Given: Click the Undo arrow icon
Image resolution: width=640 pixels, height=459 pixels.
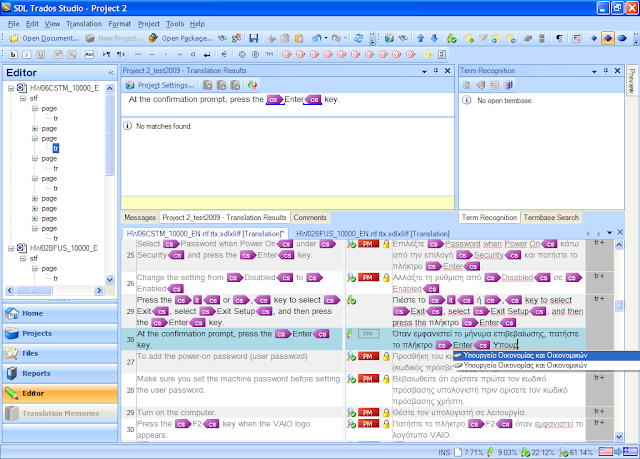Looking at the screenshot, I should [x=317, y=38].
